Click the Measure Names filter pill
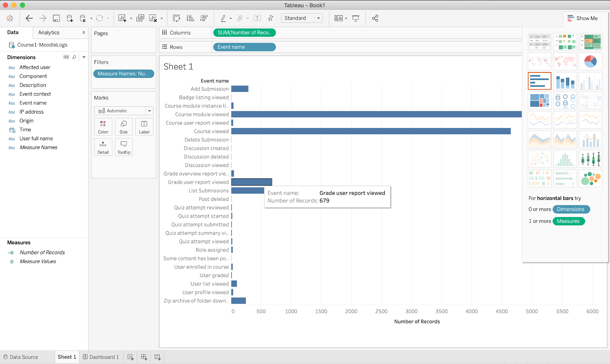 tap(124, 74)
